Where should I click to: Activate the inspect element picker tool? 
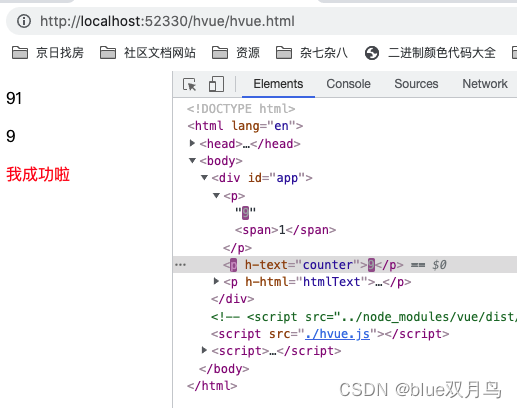[x=189, y=84]
